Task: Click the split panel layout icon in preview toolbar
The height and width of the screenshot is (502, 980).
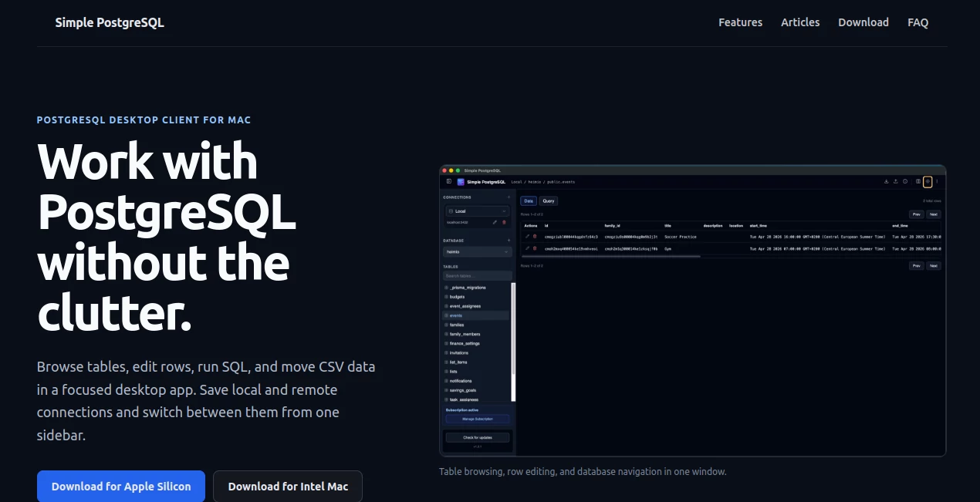Action: click(918, 181)
